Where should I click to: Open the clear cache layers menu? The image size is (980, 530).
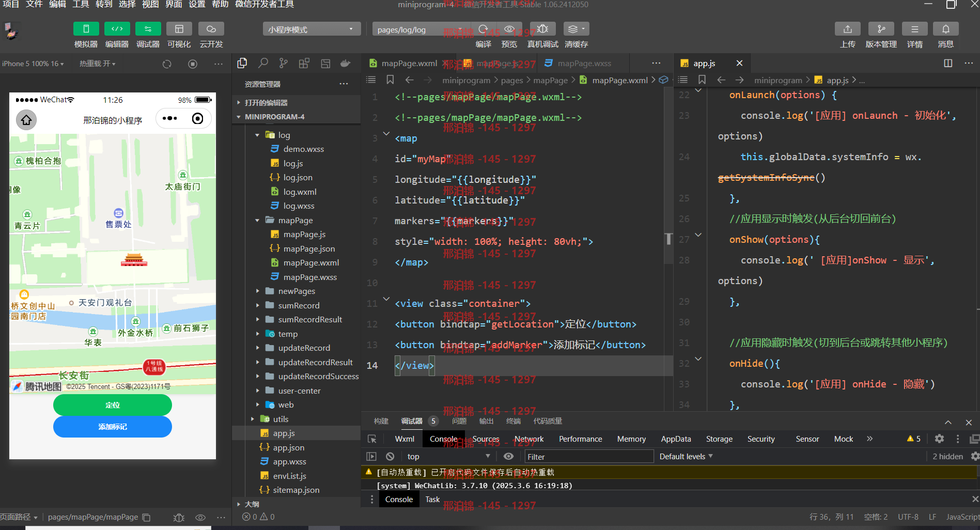(x=576, y=29)
